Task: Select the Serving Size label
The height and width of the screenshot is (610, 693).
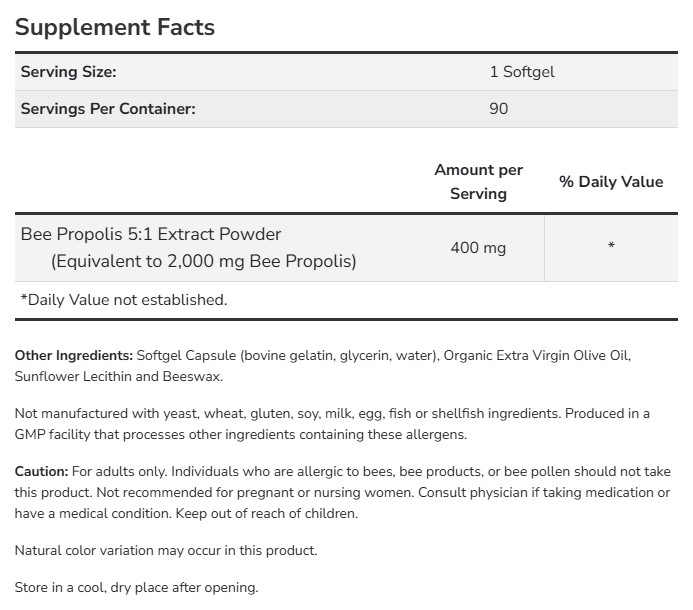Action: pyautogui.click(x=69, y=72)
